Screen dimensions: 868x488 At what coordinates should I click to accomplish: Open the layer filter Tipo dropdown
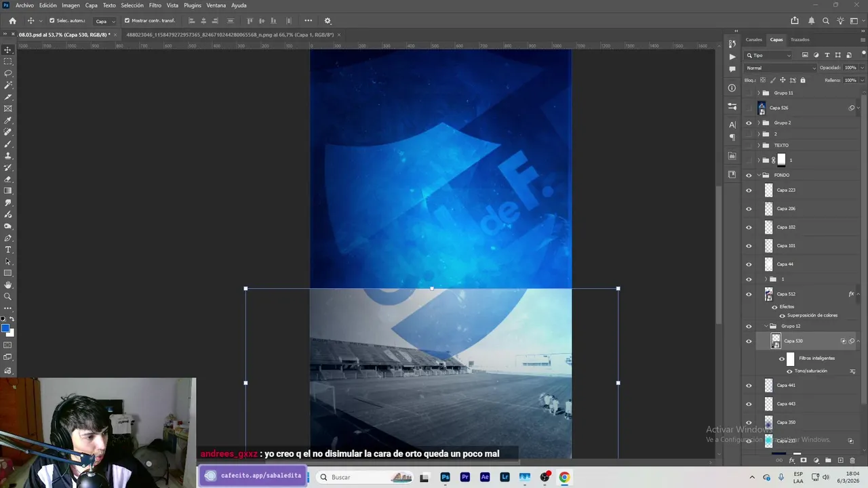tap(768, 56)
